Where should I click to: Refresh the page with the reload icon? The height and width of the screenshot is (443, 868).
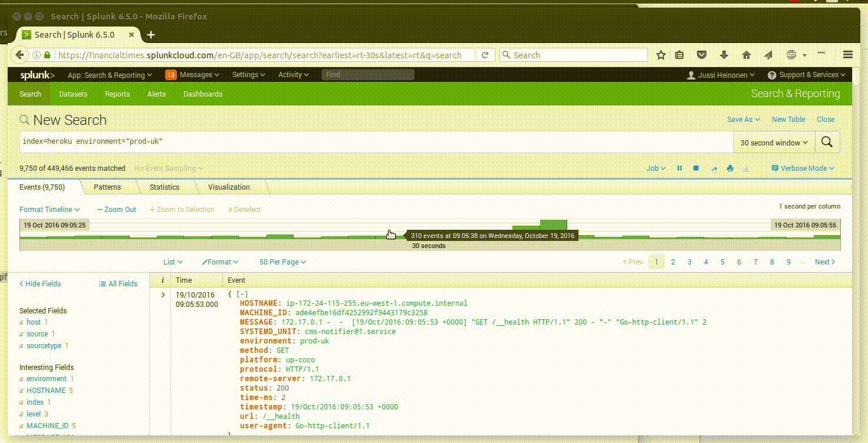coord(485,55)
